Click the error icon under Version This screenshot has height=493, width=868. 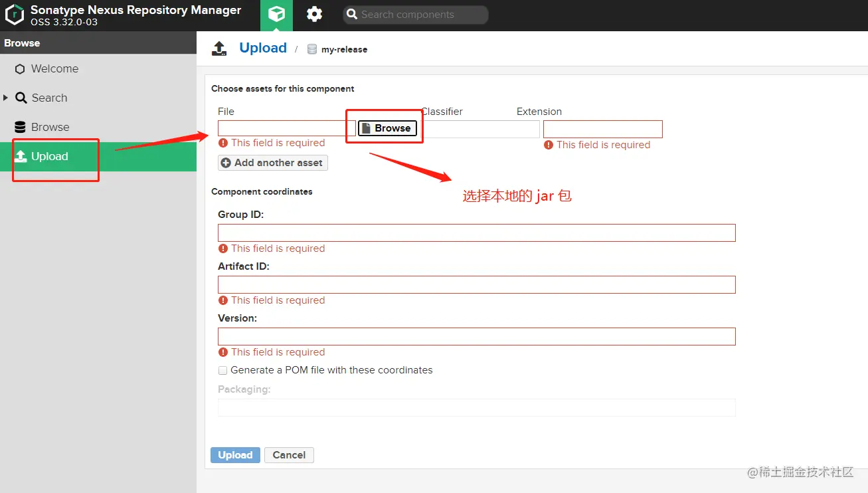click(x=223, y=352)
